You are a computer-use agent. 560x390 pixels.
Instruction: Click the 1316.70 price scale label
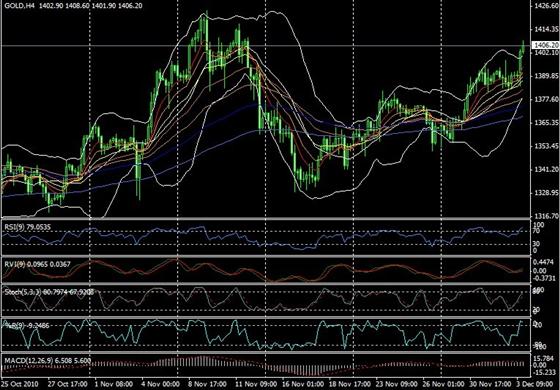tap(546, 216)
